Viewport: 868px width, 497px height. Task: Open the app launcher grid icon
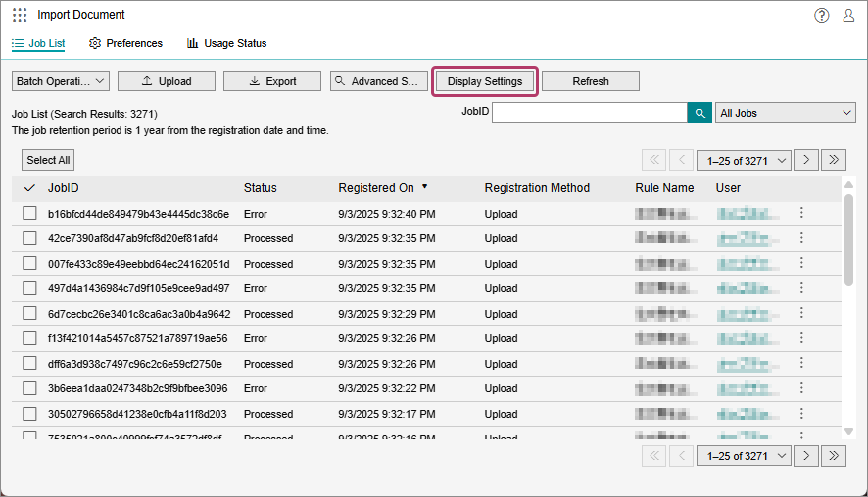click(20, 15)
